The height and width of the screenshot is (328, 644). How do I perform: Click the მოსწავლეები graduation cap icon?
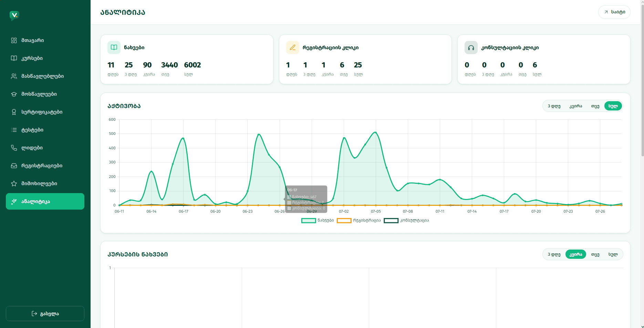click(x=14, y=94)
